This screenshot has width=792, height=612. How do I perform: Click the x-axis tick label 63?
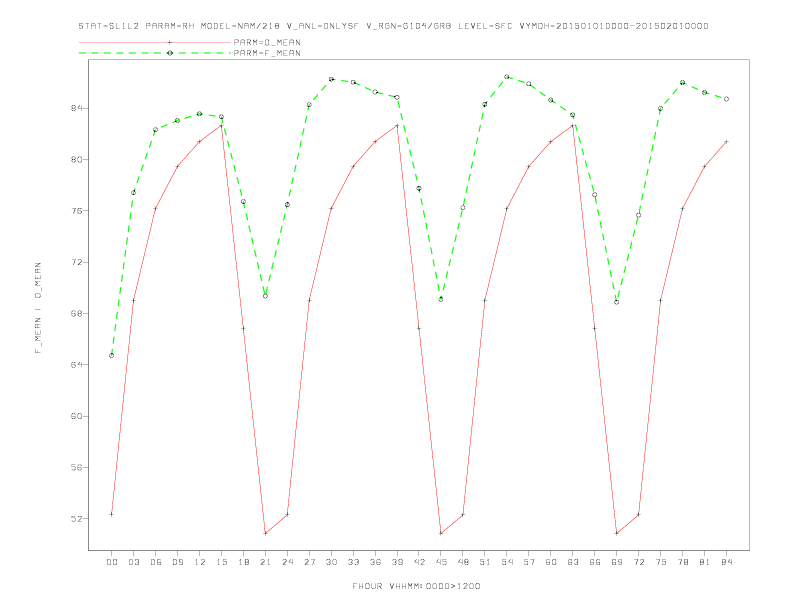tap(573, 562)
